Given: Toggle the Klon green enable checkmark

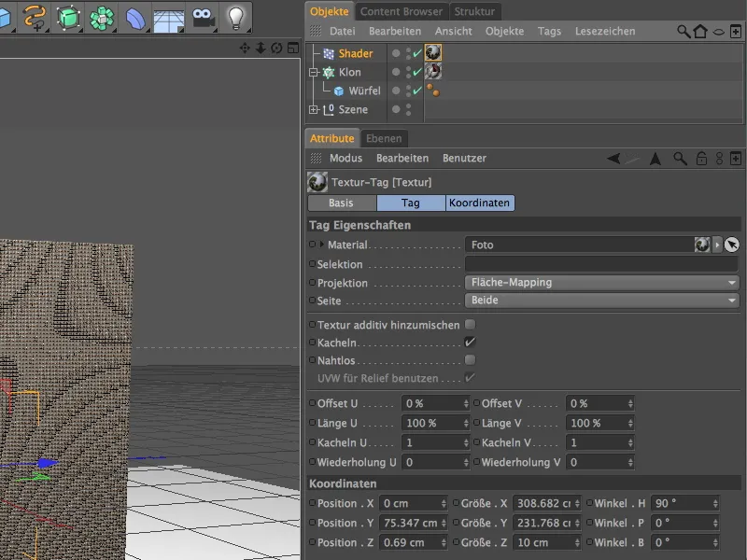Looking at the screenshot, I should click(417, 72).
